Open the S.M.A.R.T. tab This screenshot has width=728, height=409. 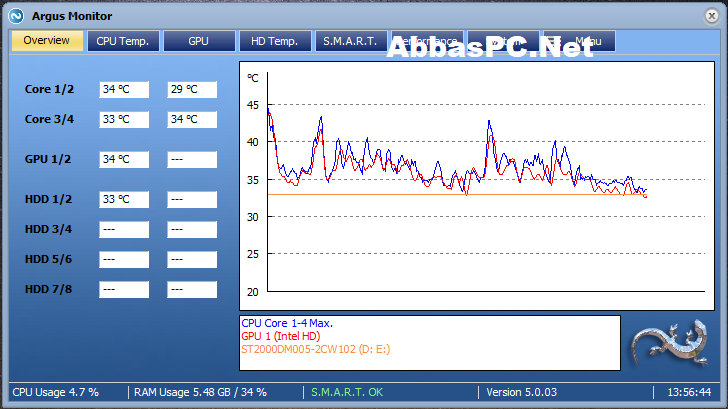tap(351, 41)
